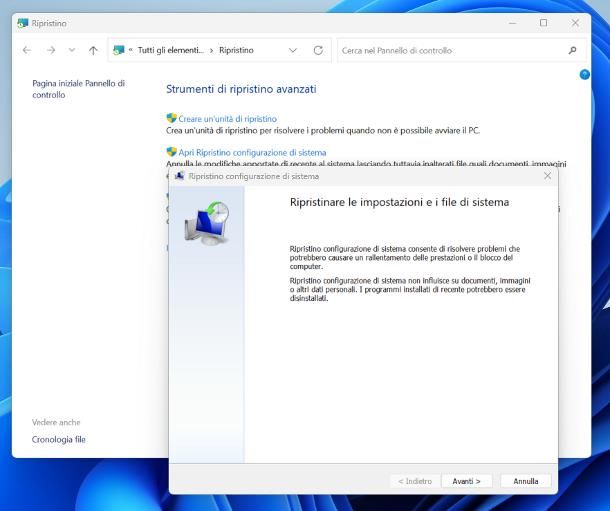
Task: Click the Back arrow in Ripristino window
Action: tap(26, 50)
